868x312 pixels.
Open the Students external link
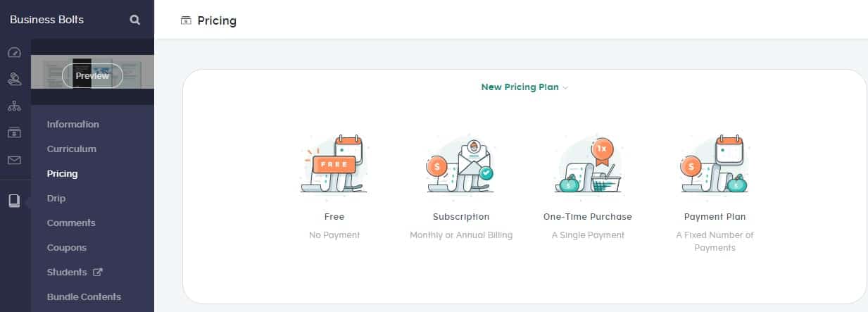[x=75, y=273]
